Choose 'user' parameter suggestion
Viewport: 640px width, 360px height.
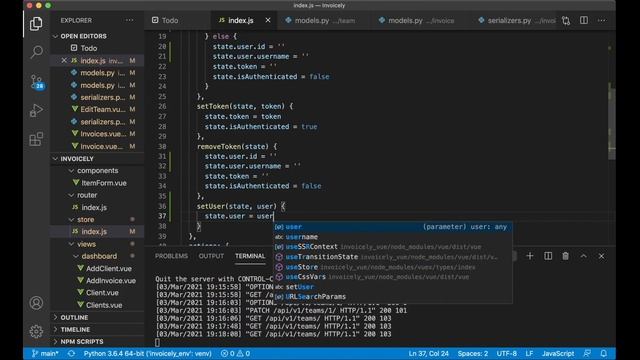point(393,227)
